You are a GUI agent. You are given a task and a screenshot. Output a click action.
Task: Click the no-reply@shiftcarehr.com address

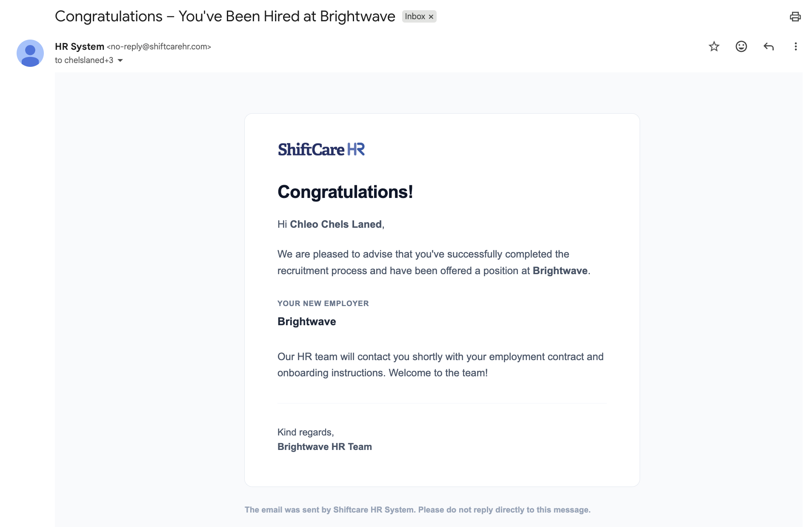tap(159, 47)
